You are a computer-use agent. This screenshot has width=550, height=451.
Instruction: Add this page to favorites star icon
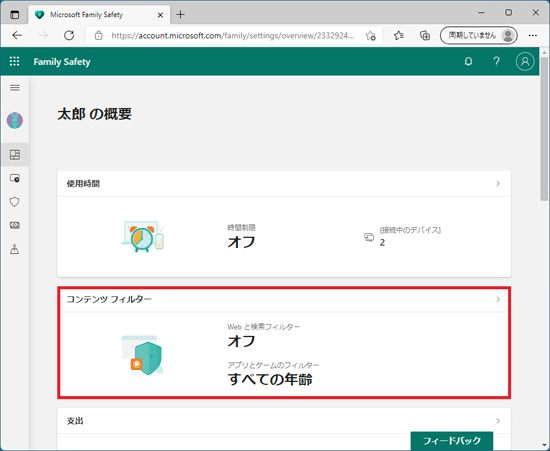370,35
